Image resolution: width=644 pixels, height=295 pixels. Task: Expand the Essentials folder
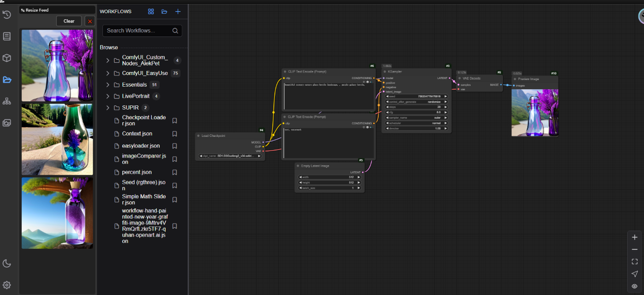[x=108, y=85]
